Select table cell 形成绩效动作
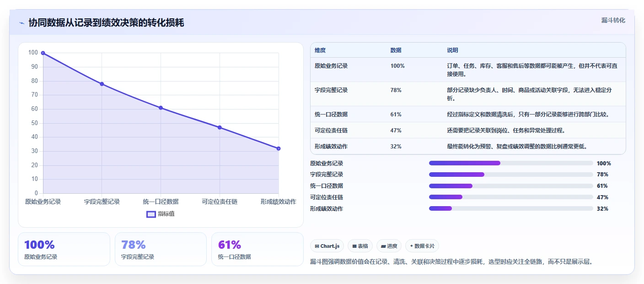Screen dimensions: 644x284 pos(331,147)
